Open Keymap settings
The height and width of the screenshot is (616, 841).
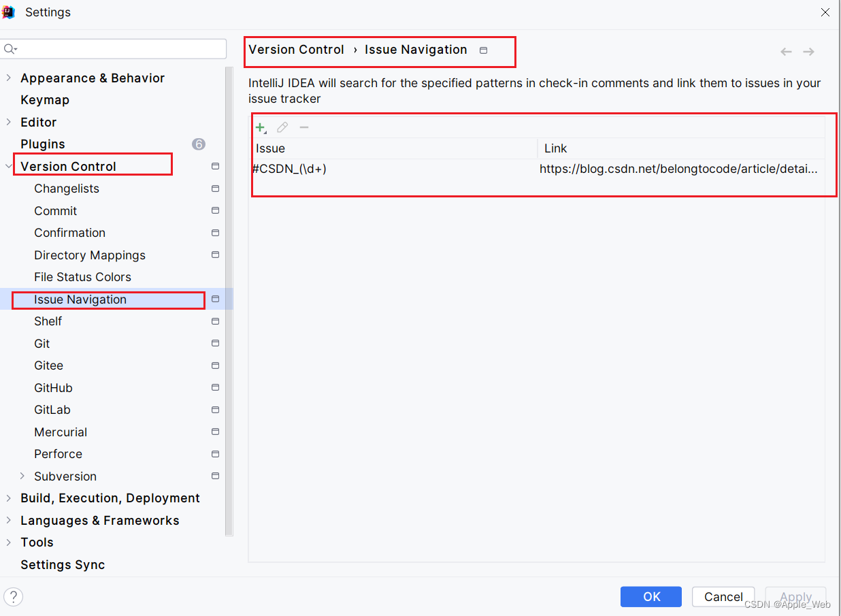(x=45, y=100)
